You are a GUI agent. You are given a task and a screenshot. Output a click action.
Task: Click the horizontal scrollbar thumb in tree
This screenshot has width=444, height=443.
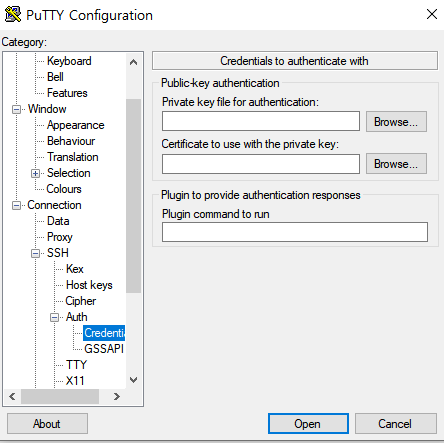[60, 397]
